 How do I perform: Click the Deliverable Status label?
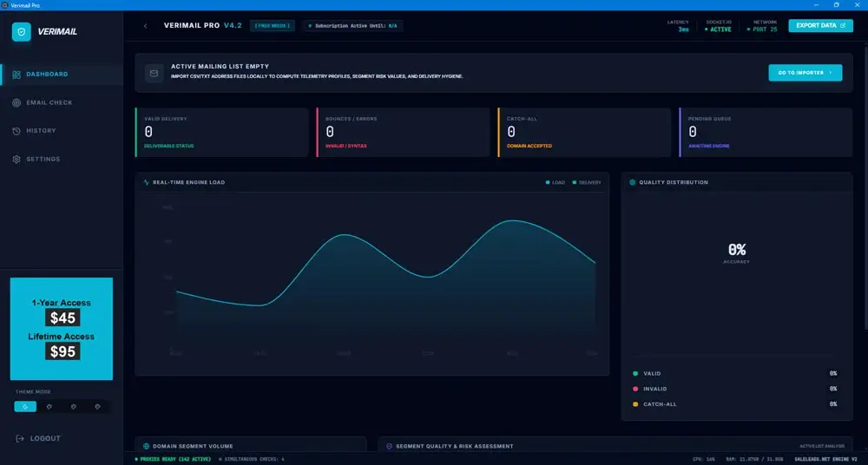tap(169, 146)
